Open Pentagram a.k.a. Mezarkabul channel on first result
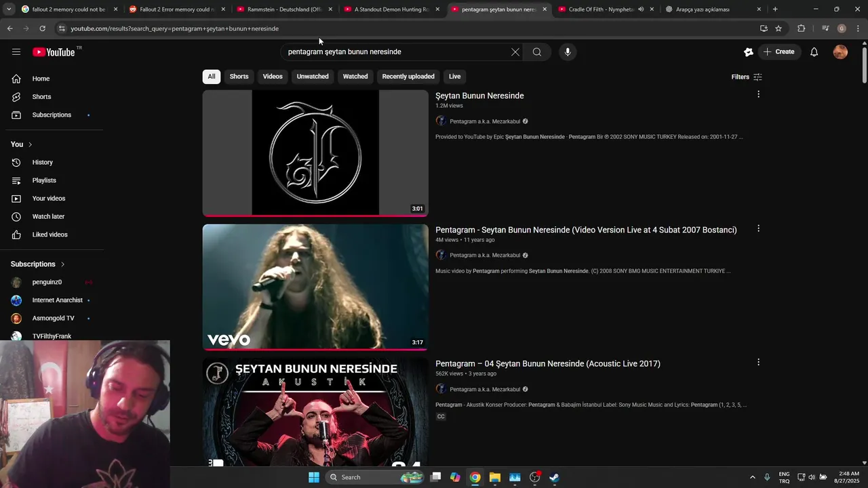868x488 pixels. [x=485, y=121]
